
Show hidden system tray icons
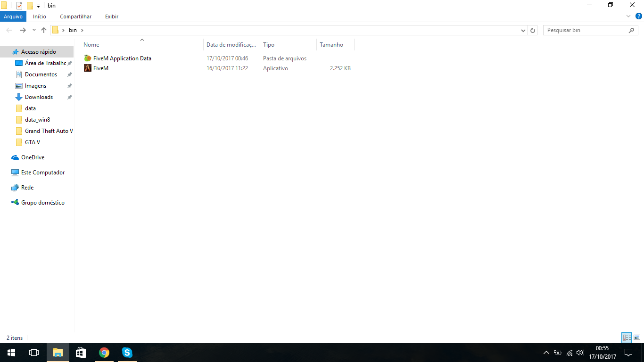(x=546, y=353)
